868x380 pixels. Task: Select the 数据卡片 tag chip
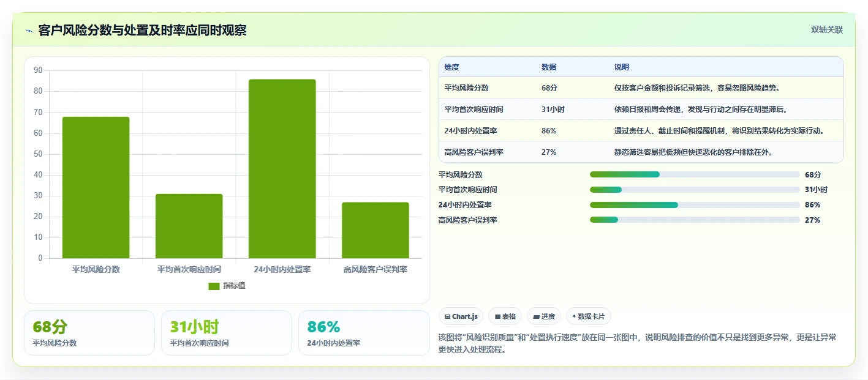coord(588,316)
